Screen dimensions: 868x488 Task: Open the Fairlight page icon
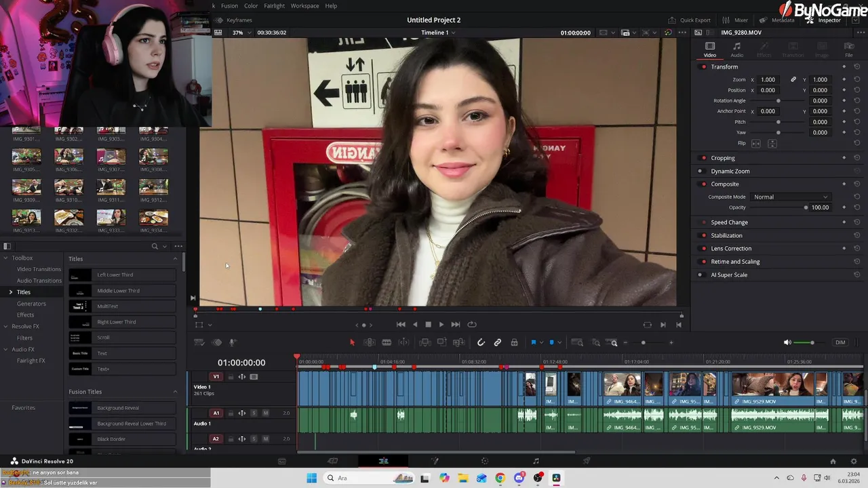coord(536,461)
